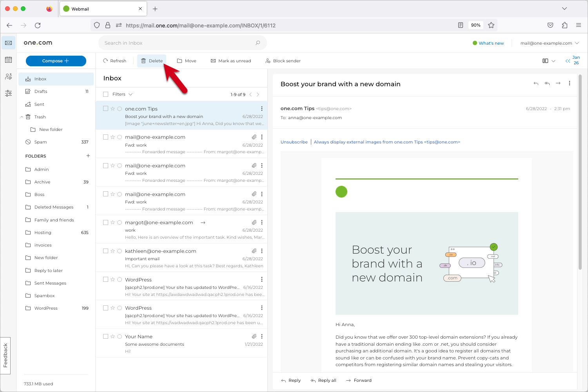Image resolution: width=588 pixels, height=392 pixels.
Task: Open more options menu for the open message
Action: click(570, 83)
